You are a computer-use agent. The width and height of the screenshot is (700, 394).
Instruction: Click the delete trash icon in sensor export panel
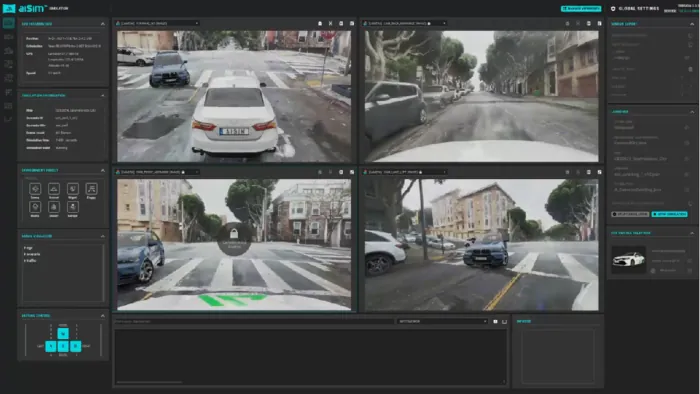pos(690,69)
